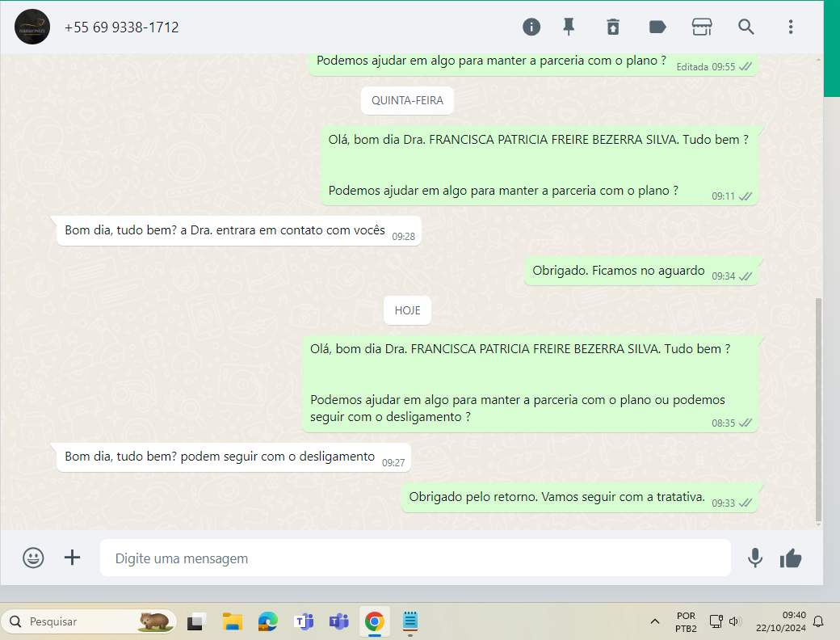Open the contact info icon
Viewport: 840px width, 640px height.
(531, 27)
